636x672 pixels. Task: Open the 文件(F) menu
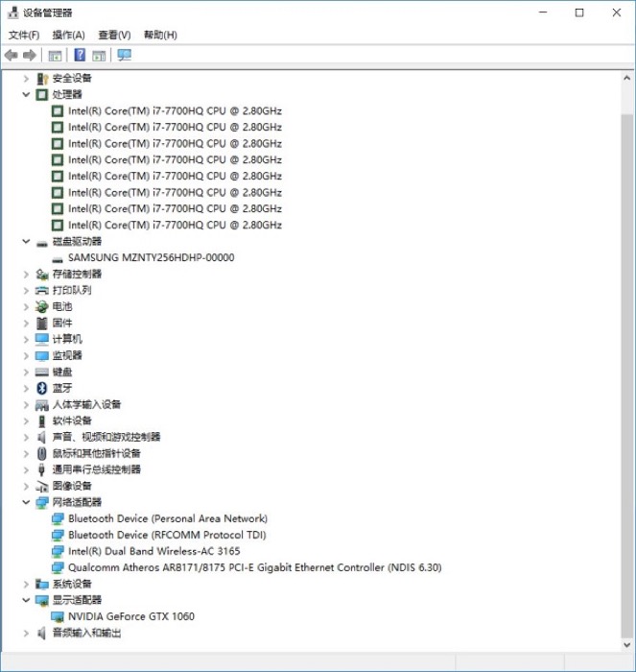pos(24,35)
